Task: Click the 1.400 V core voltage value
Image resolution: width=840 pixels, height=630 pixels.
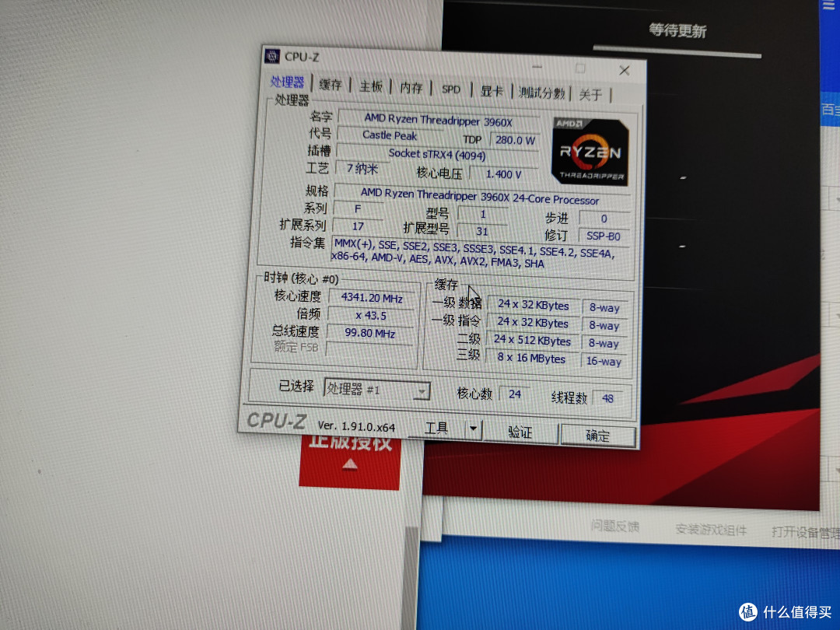Action: tap(503, 174)
